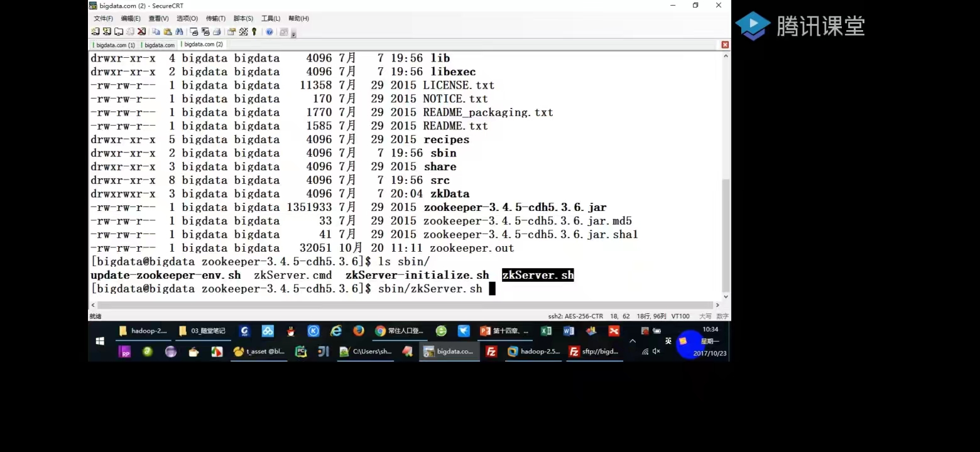Show hidden system tray icons chevron

pos(633,341)
